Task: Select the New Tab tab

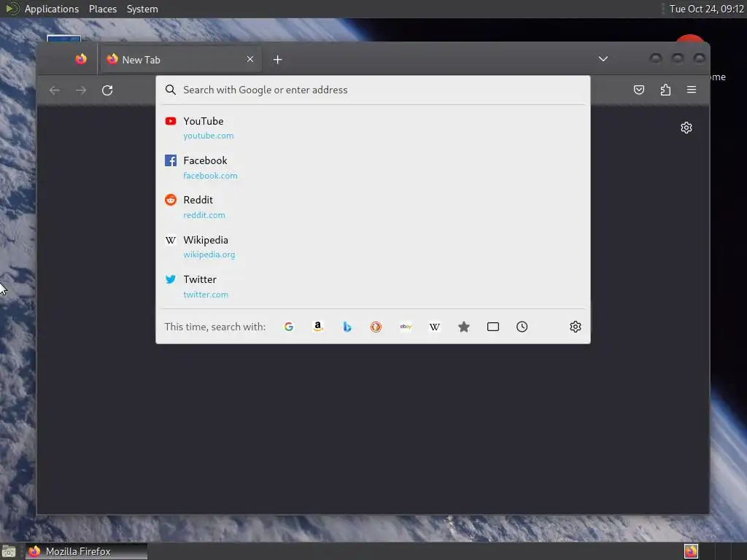Action: (181, 60)
